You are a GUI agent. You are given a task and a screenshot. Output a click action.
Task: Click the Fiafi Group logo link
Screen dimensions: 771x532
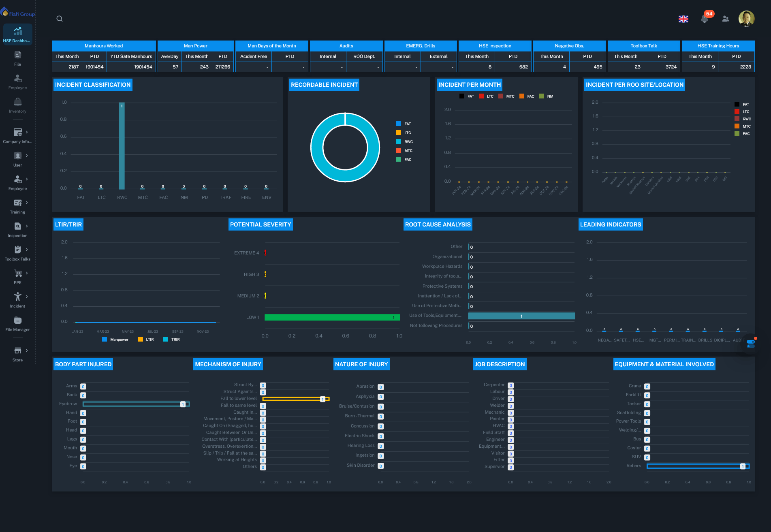pos(18,13)
